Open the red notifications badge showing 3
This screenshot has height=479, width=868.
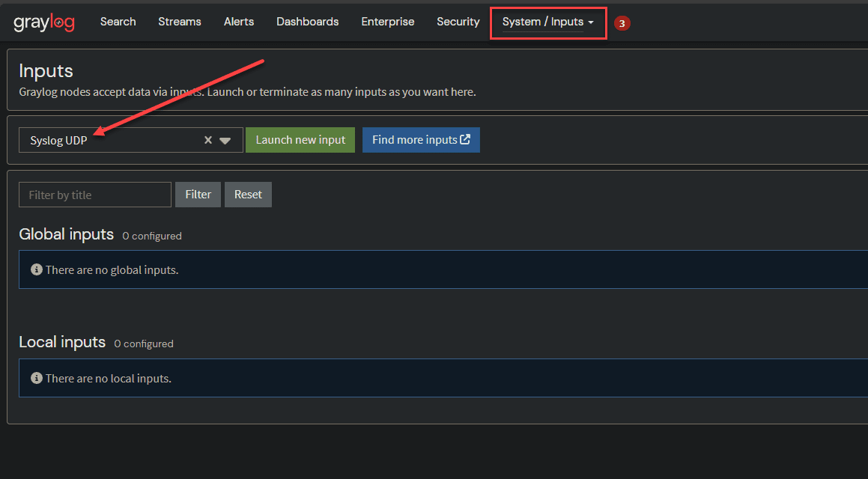pyautogui.click(x=622, y=23)
